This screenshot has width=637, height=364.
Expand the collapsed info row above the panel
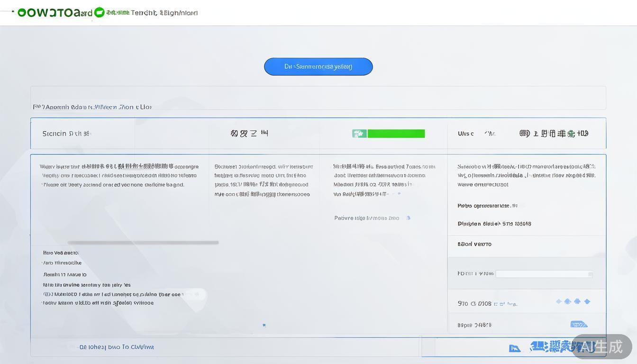point(318,98)
